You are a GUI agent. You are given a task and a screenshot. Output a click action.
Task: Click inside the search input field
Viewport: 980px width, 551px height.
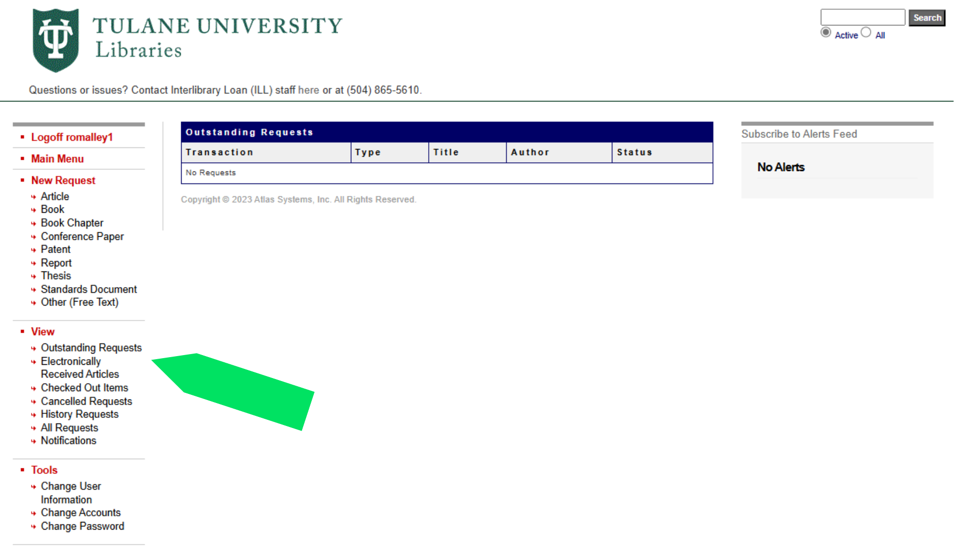pyautogui.click(x=862, y=17)
